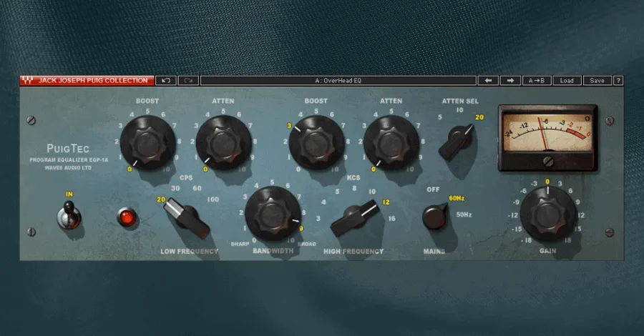Click the ATTEN SEL selector switch
This screenshot has height=336, width=644.
pos(456,142)
